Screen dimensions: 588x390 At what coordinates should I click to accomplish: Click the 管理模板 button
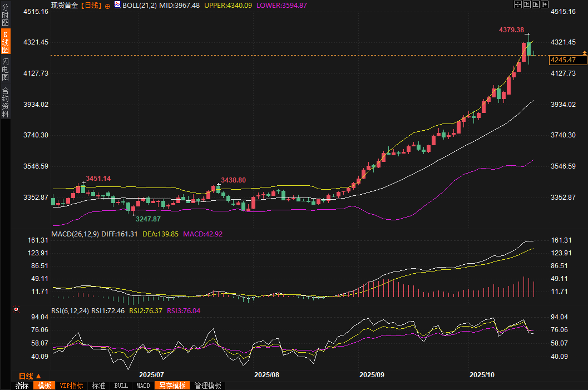(207, 386)
